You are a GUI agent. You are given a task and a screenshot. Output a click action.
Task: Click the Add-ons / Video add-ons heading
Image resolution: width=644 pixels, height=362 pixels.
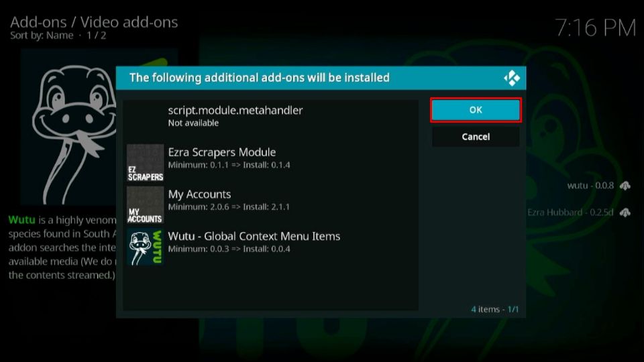(94, 21)
